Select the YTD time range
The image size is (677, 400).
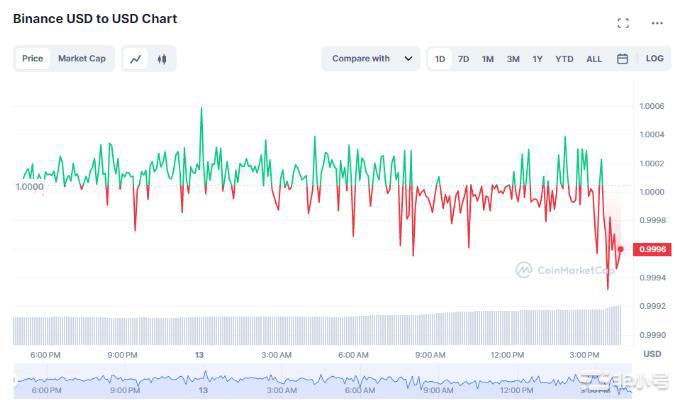564,59
